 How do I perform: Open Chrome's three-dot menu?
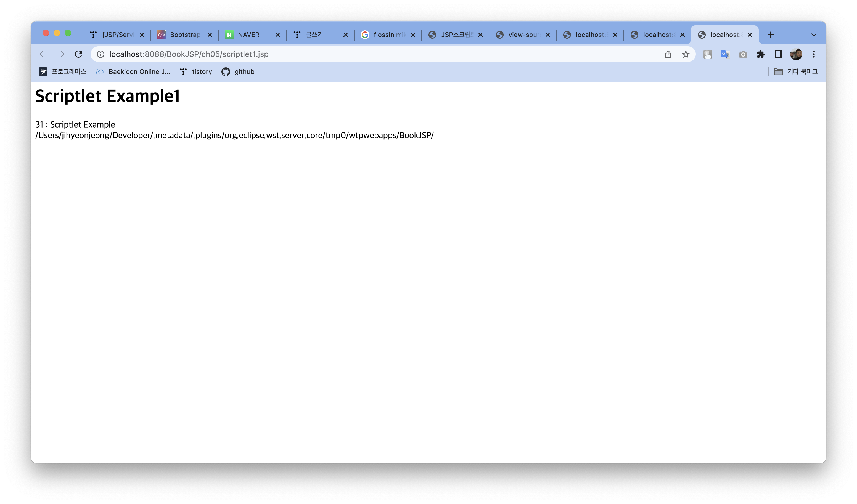point(814,54)
